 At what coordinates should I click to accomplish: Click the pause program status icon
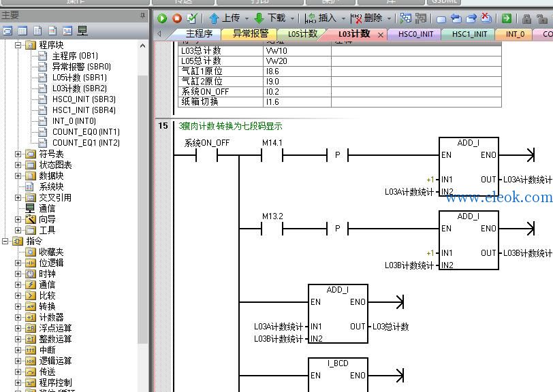coord(420,18)
